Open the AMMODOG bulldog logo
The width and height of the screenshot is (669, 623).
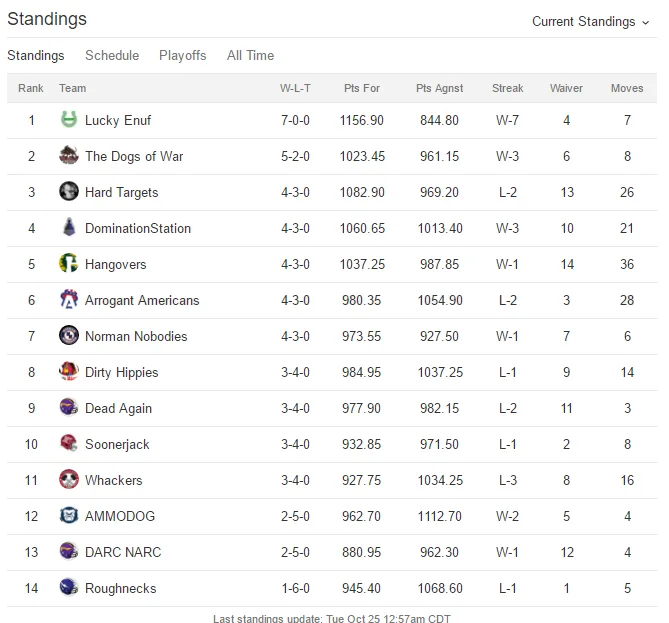click(69, 515)
